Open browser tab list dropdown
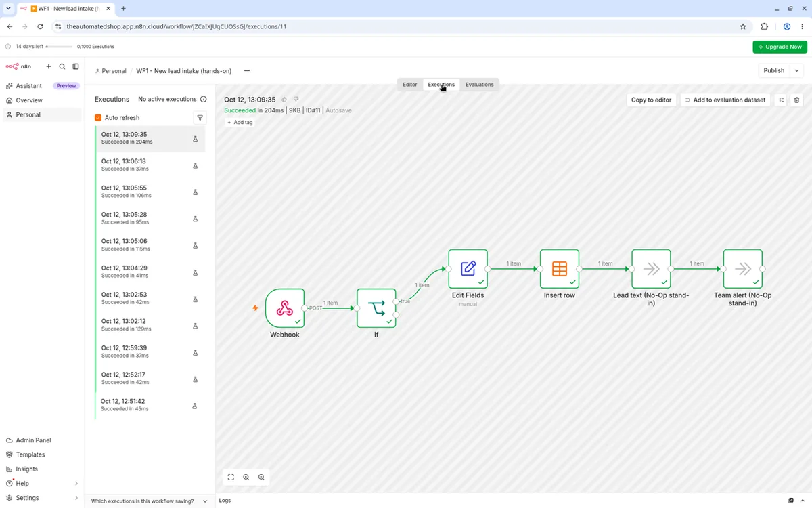The image size is (812, 508). coord(8,8)
